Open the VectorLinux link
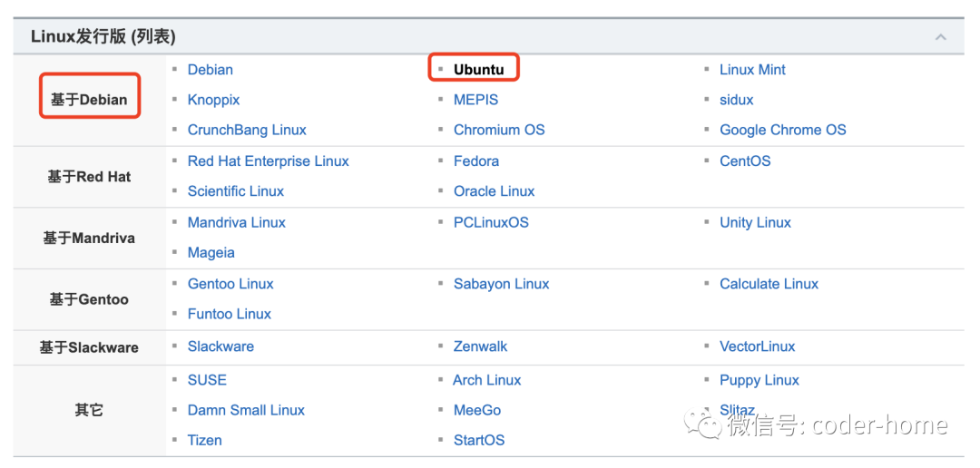980x468 pixels. click(758, 346)
